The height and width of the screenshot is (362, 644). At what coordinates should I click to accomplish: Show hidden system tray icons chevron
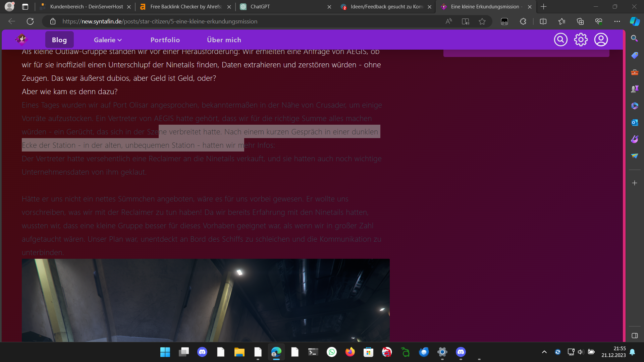click(544, 352)
